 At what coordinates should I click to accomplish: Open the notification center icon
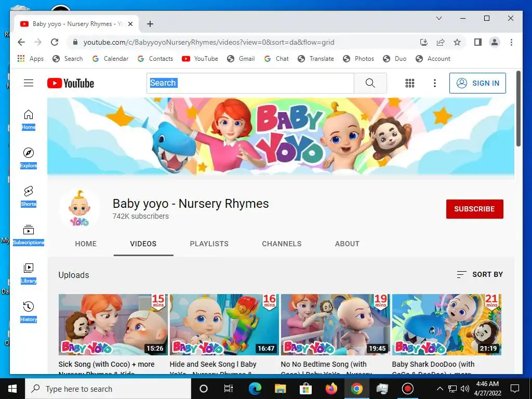tap(515, 389)
